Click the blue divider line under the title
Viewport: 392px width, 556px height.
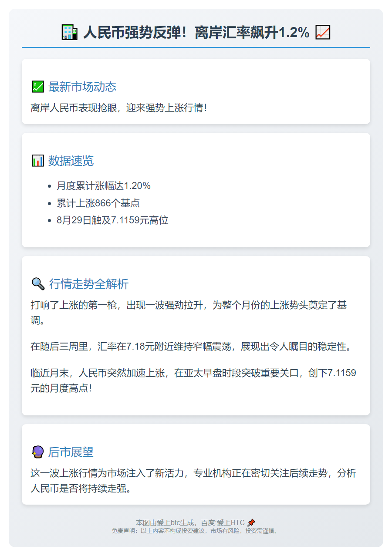pos(196,47)
